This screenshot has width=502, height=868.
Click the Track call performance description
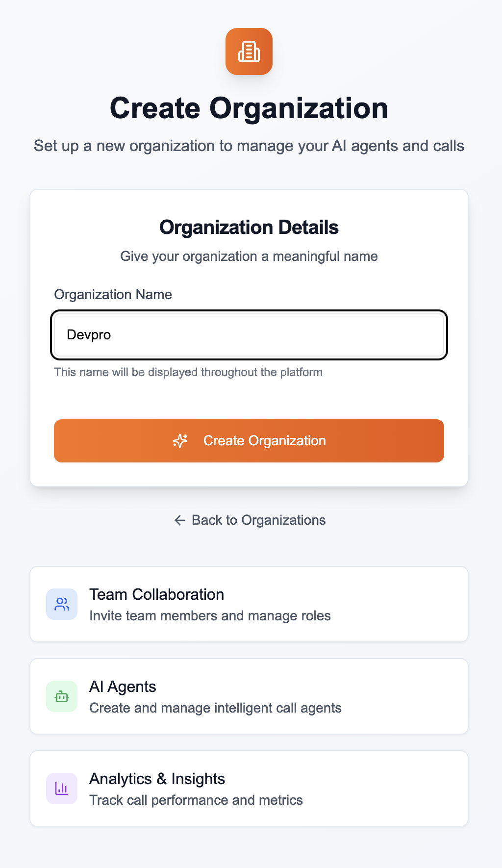pyautogui.click(x=196, y=800)
